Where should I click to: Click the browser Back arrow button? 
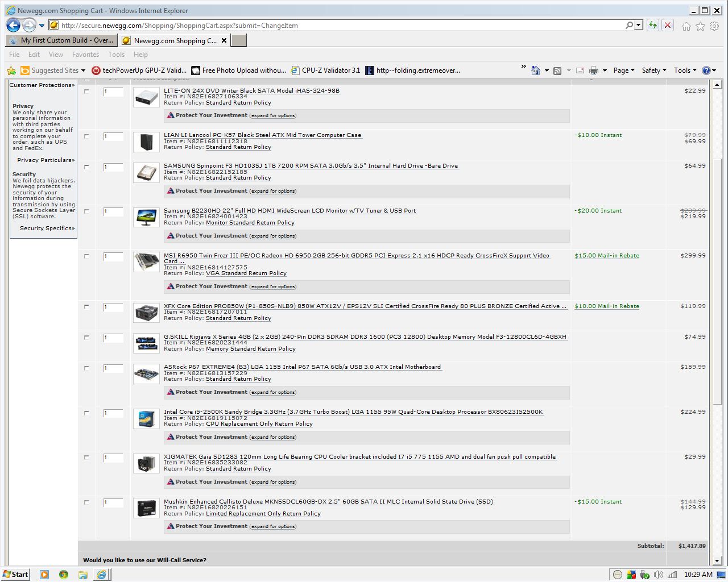click(x=14, y=25)
